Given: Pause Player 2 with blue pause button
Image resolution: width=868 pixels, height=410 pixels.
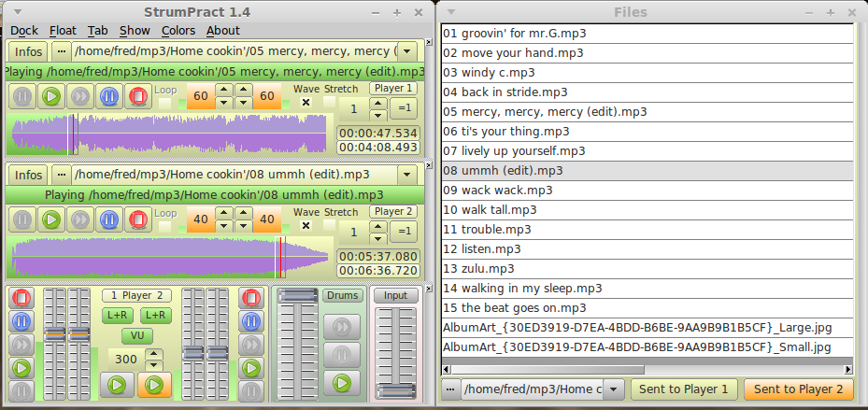Looking at the screenshot, I should click(x=108, y=219).
